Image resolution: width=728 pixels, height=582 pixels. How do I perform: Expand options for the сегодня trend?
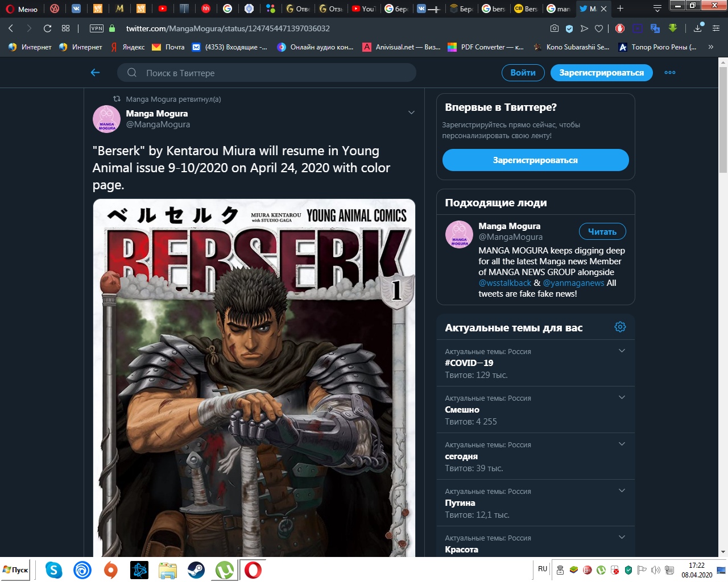coord(622,444)
